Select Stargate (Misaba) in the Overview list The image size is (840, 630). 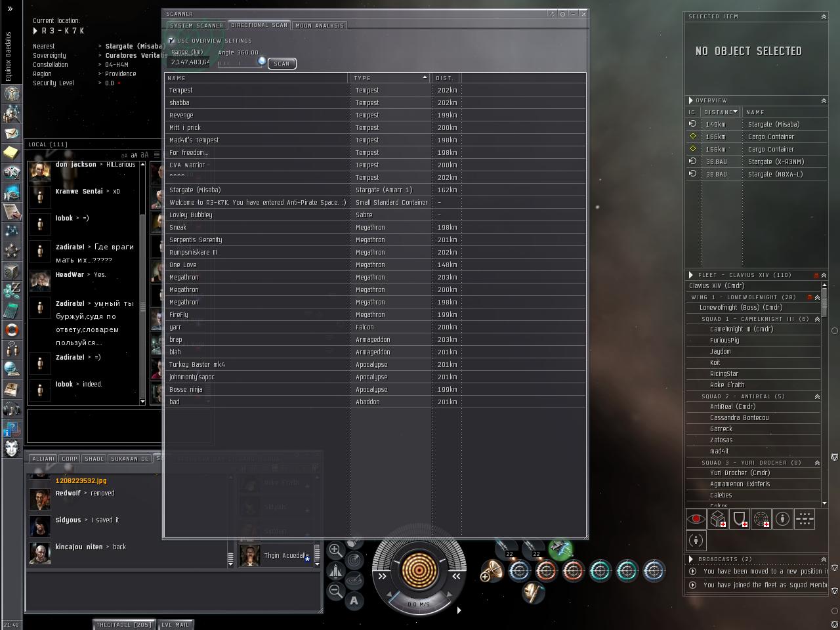coord(756,124)
